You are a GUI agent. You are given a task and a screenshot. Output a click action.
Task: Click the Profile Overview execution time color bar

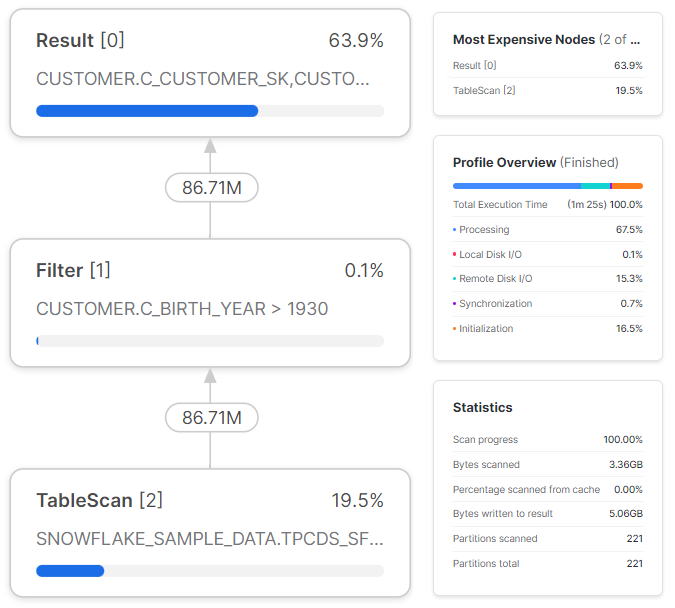(548, 186)
